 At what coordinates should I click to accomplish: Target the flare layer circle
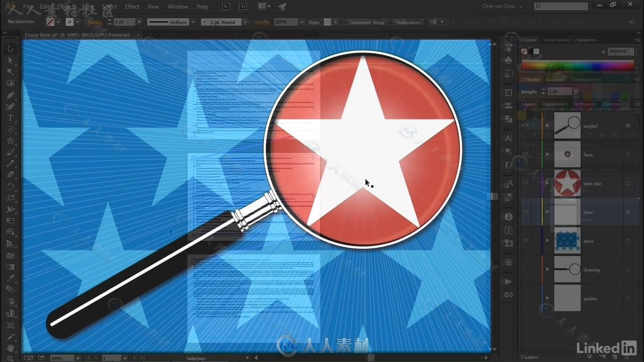[628, 155]
